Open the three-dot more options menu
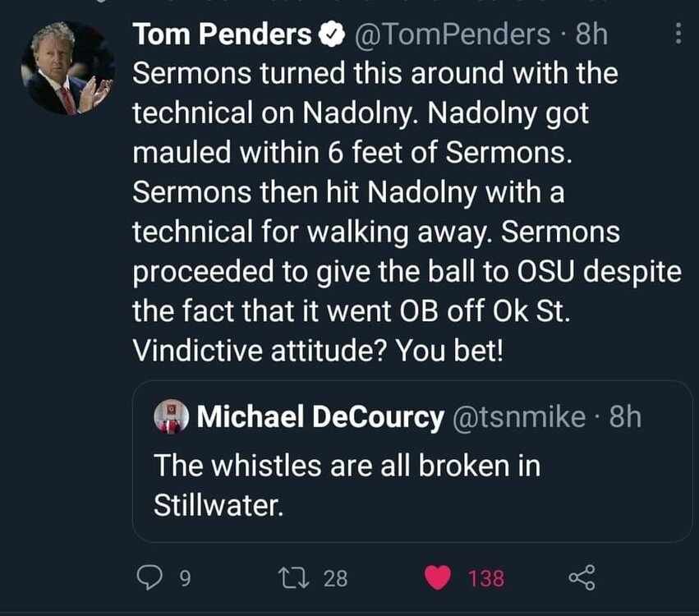Viewport: 699px width, 616px height. click(678, 34)
